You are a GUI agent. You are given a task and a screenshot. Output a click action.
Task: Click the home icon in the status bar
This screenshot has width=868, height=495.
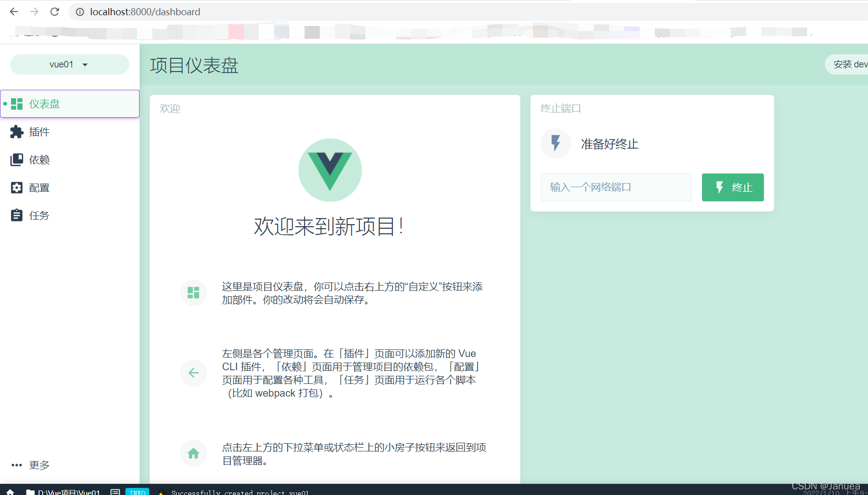tap(10, 491)
